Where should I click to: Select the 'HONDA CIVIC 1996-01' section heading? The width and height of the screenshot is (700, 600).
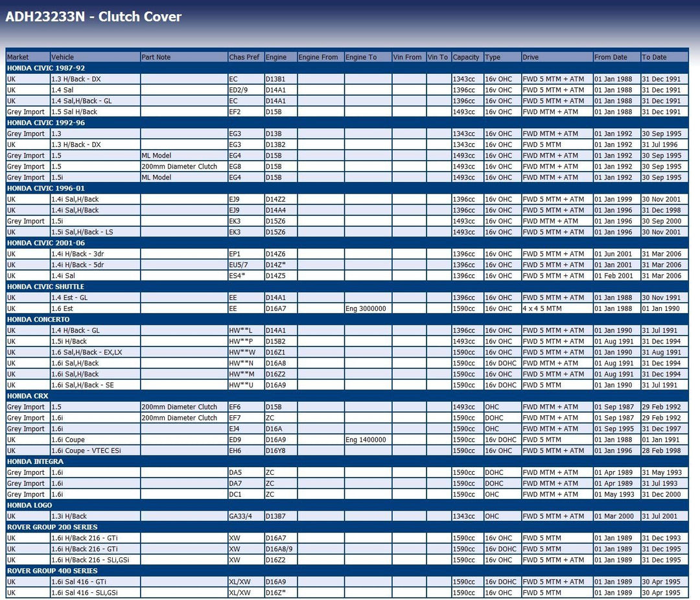46,189
